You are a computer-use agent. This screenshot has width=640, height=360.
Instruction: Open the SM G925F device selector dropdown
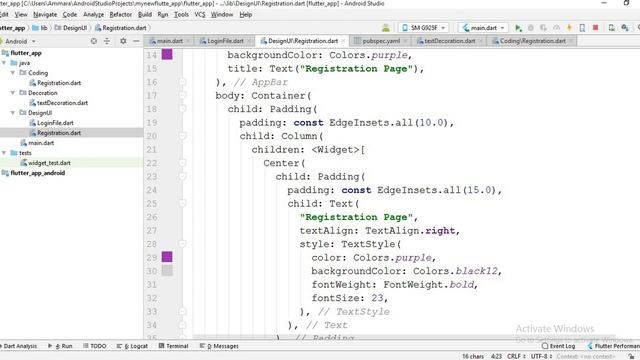coord(424,28)
